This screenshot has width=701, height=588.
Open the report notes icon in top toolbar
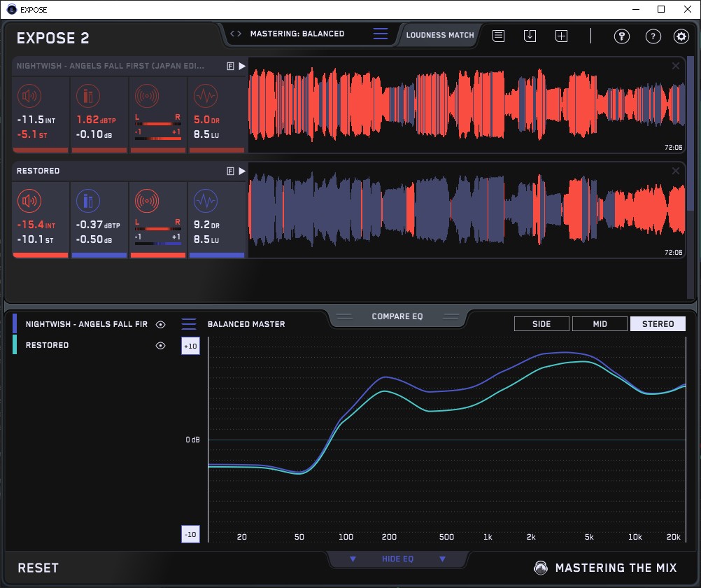point(498,36)
